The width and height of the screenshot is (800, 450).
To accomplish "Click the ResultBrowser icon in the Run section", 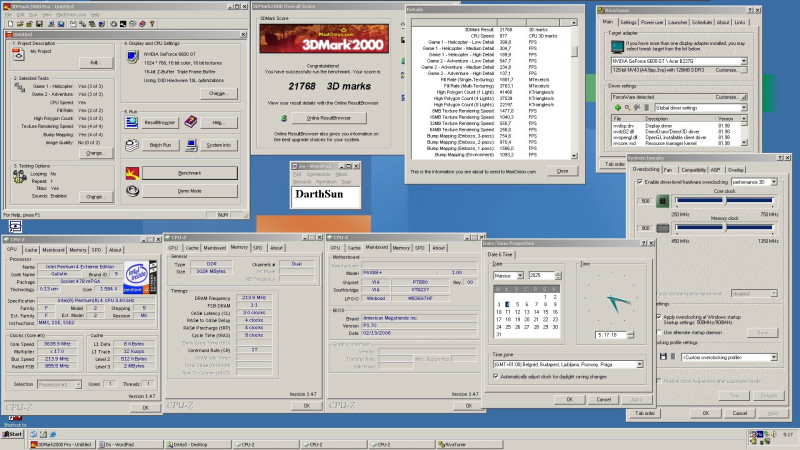I will 132,121.
